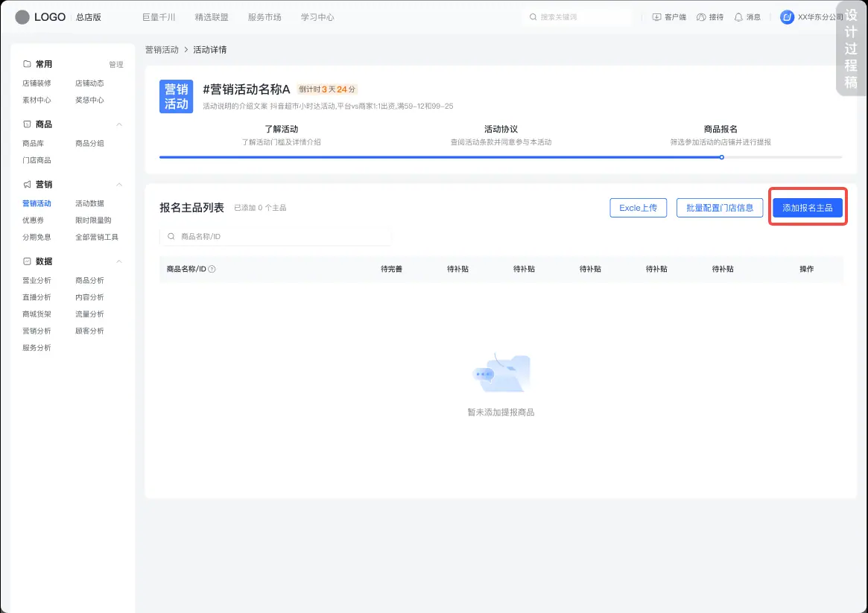This screenshot has height=613, width=868.
Task: Click the search magnifier icon in top bar
Action: point(533,17)
